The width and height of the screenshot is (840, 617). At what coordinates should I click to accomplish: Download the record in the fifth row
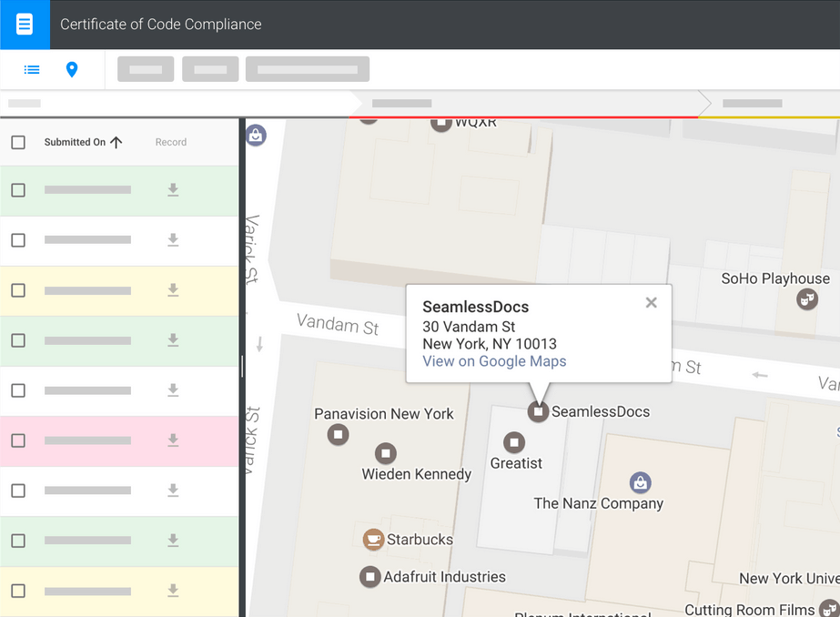click(x=173, y=390)
